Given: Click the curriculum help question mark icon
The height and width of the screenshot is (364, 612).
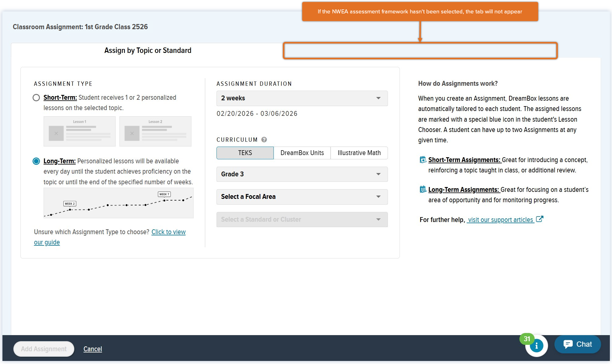Looking at the screenshot, I should point(264,140).
